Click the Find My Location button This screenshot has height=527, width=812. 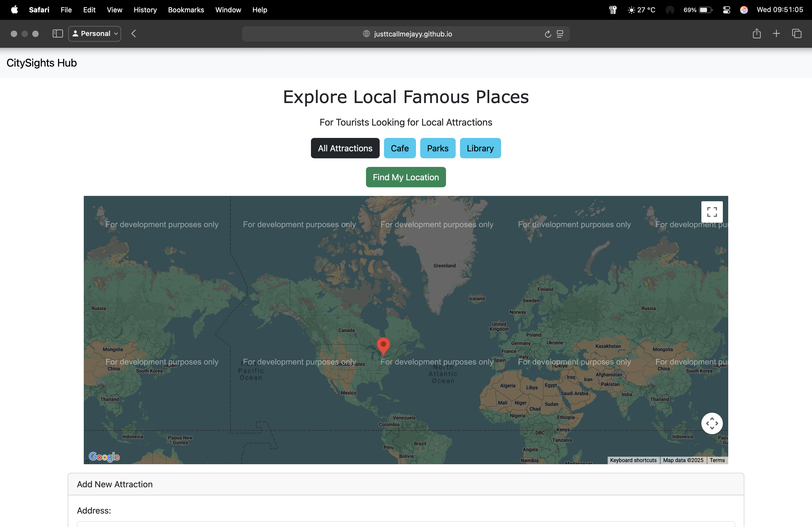(x=406, y=177)
